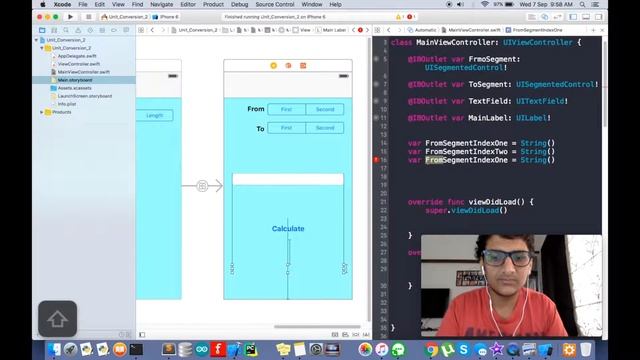640x360 pixels.
Task: Click the Calculate button in the storyboard
Action: pos(288,229)
